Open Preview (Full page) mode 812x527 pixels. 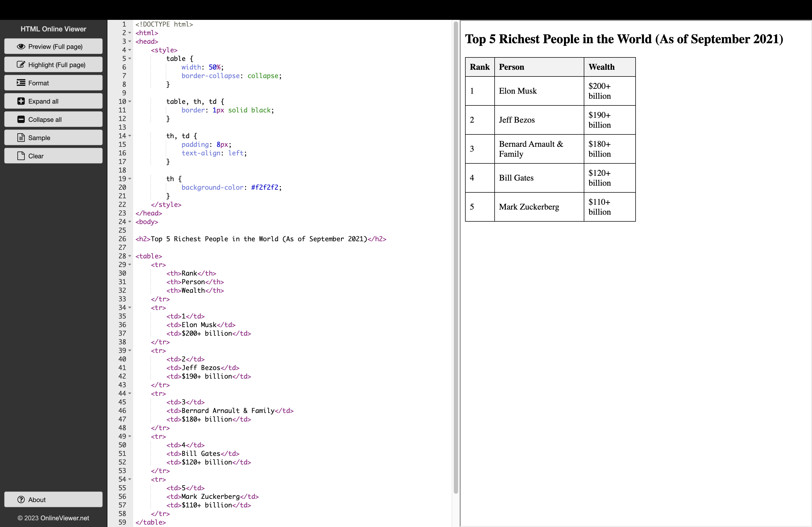pos(53,46)
